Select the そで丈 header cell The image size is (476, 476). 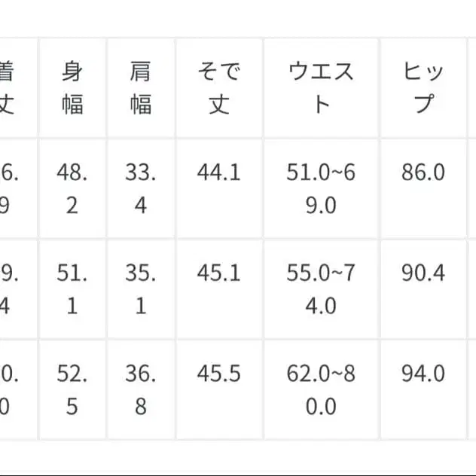point(218,87)
